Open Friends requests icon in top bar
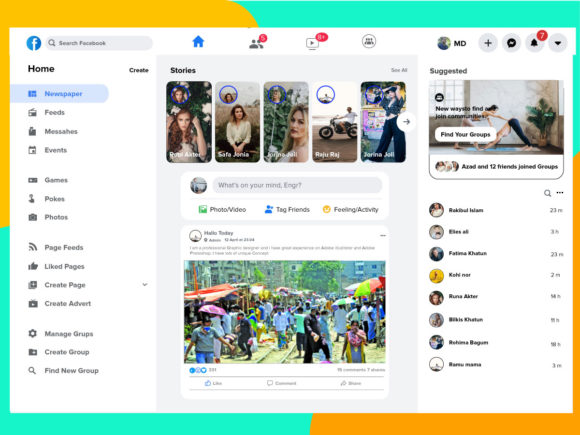The height and width of the screenshot is (435, 580). (x=256, y=44)
